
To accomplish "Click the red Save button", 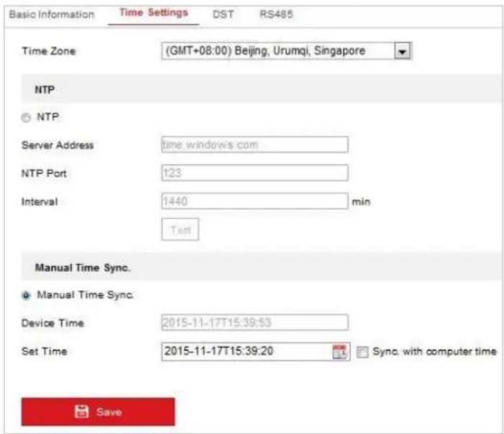I will 98,412.
